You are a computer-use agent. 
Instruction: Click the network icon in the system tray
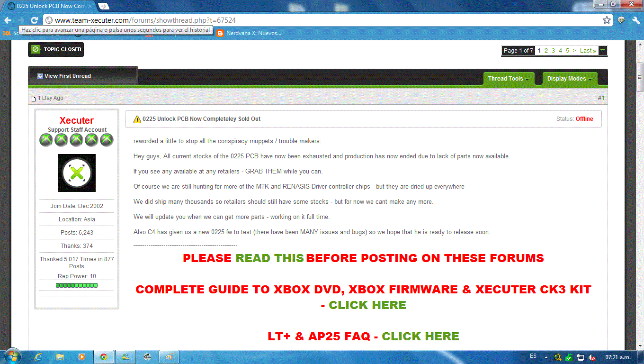581,357
